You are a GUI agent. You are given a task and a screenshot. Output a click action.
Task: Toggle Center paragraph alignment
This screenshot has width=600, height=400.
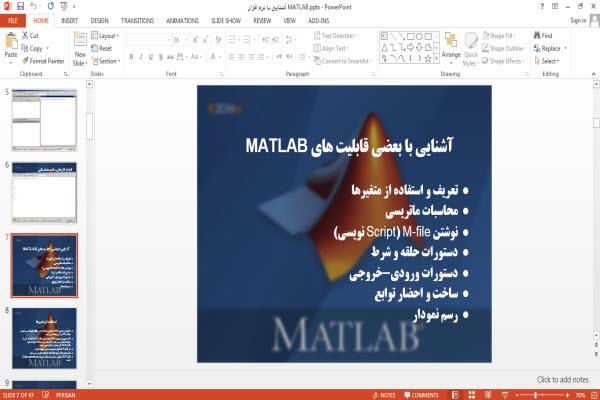point(241,57)
